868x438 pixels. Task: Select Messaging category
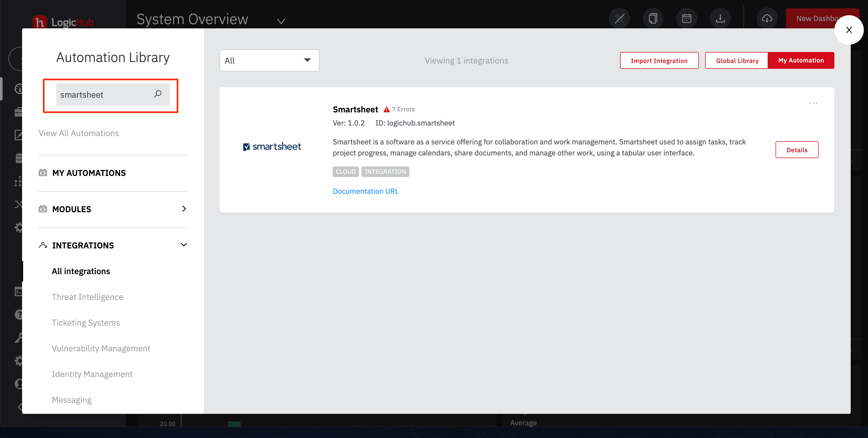71,400
